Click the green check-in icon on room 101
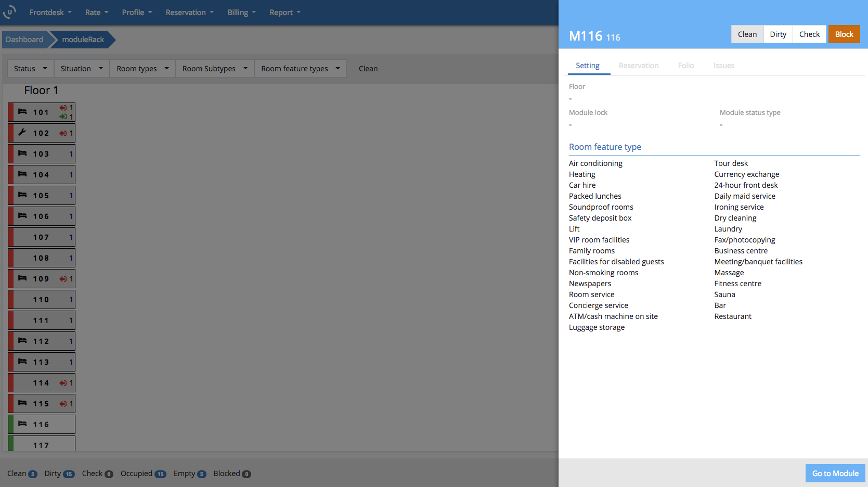Screen dimensions: 868x487 (63, 117)
